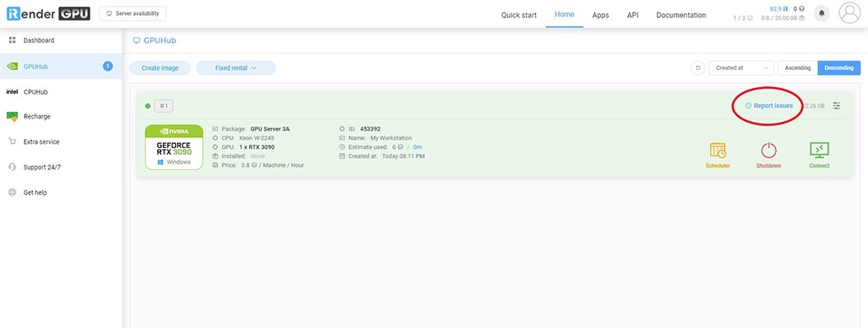
Task: Open Server availability
Action: pyautogui.click(x=132, y=14)
